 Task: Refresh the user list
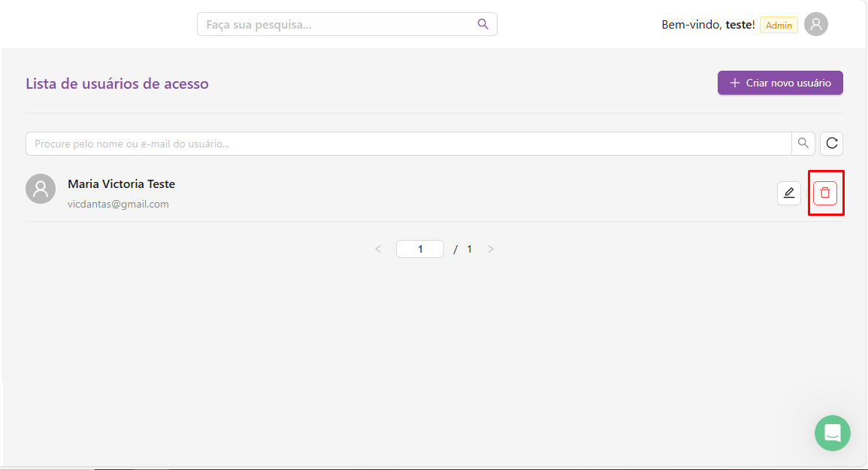[x=831, y=143]
